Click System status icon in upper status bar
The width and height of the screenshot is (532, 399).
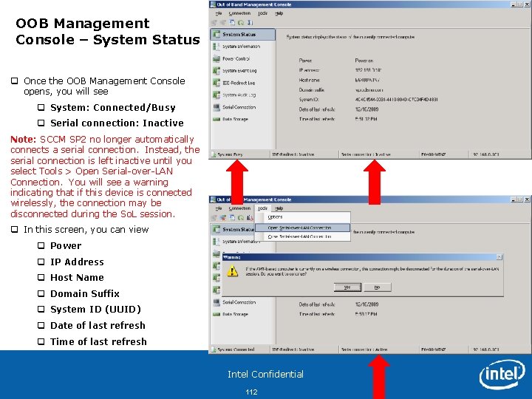pyautogui.click(x=214, y=154)
